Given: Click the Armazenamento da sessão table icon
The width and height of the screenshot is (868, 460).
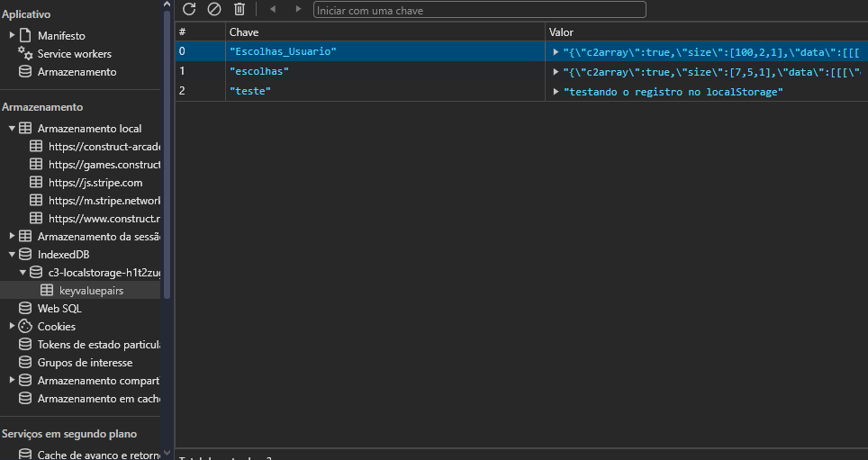Looking at the screenshot, I should (x=25, y=236).
